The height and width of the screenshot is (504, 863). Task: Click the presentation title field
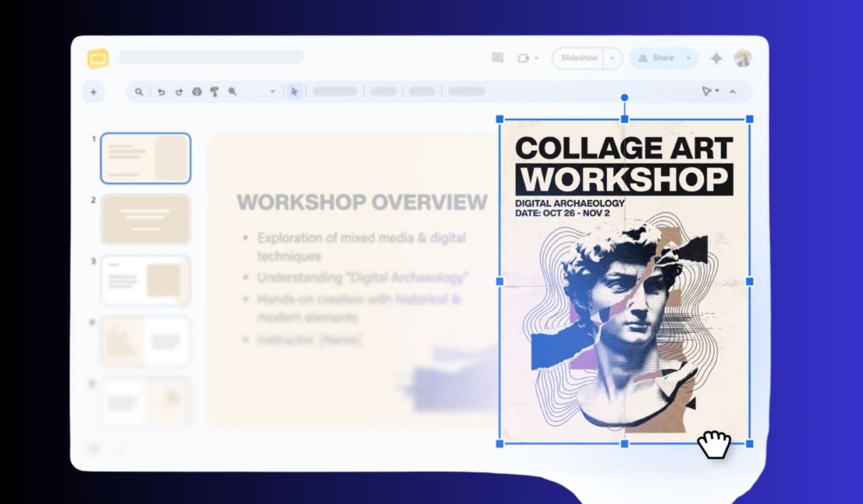[x=211, y=57]
